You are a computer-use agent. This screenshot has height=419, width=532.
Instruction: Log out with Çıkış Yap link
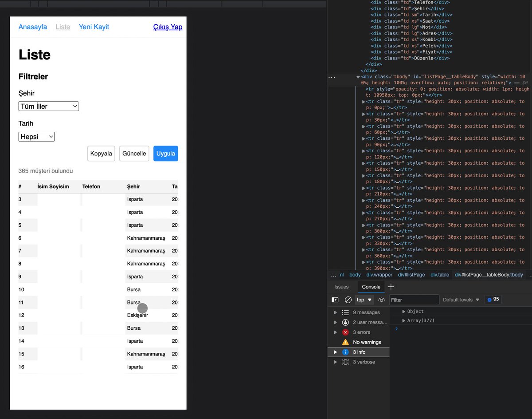tap(168, 27)
